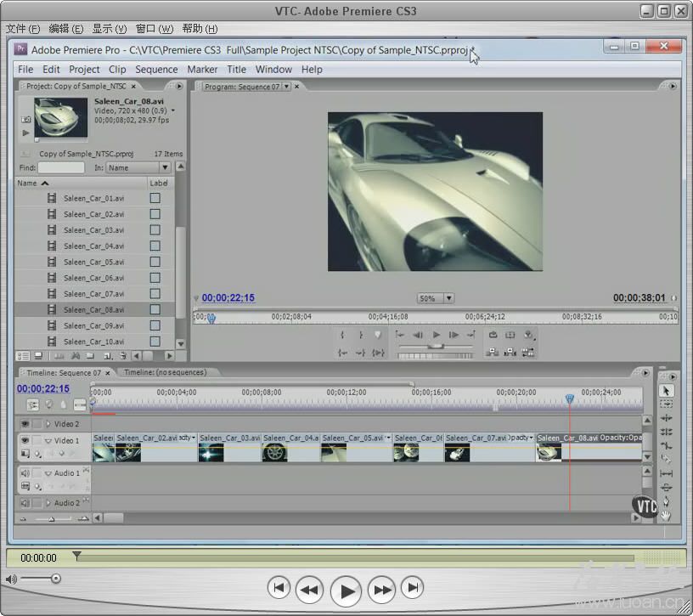
Task: Open the 50% zoom level dropdown
Action: [448, 298]
